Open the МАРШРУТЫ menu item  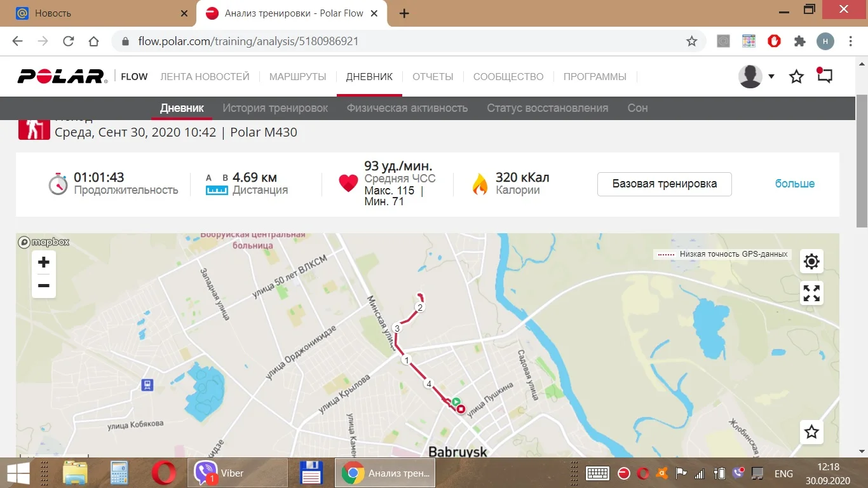pos(298,77)
